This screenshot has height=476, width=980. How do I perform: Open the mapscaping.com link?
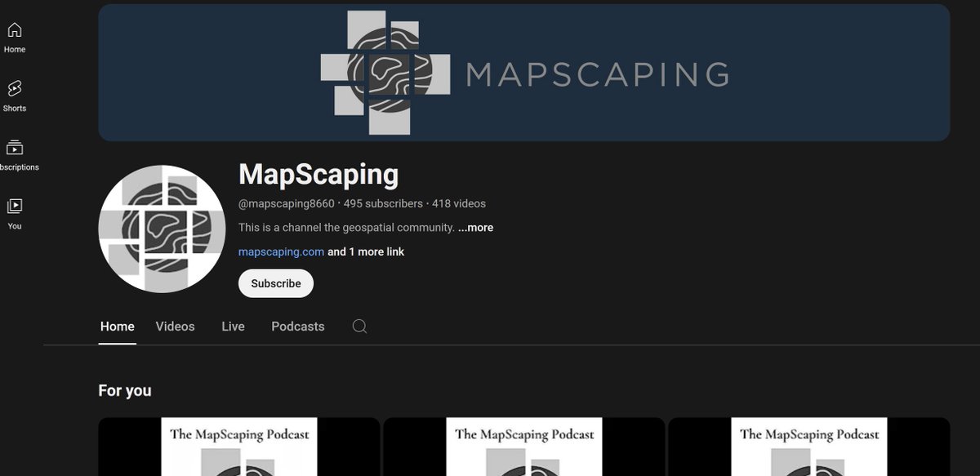(281, 252)
